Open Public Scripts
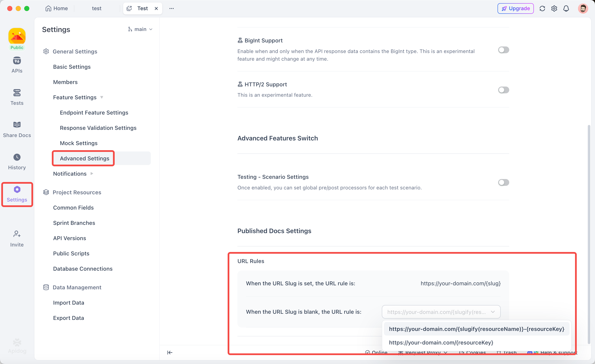 click(x=71, y=253)
